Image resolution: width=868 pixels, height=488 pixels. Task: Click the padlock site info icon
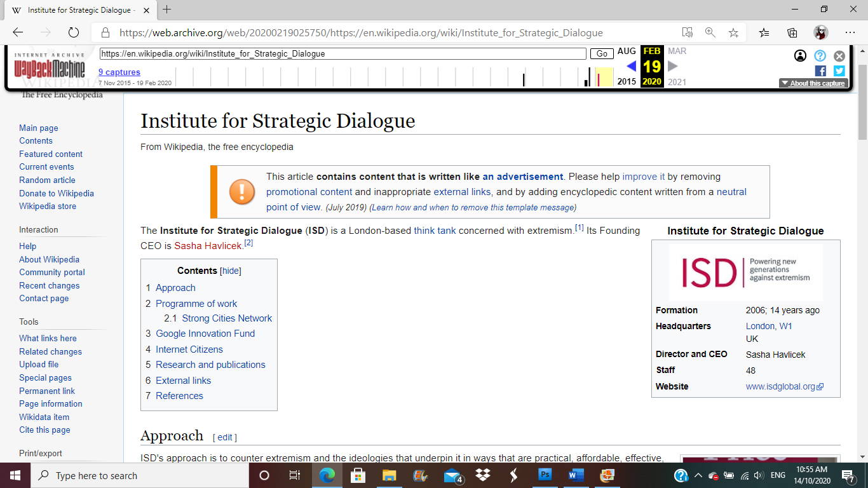[x=105, y=32]
